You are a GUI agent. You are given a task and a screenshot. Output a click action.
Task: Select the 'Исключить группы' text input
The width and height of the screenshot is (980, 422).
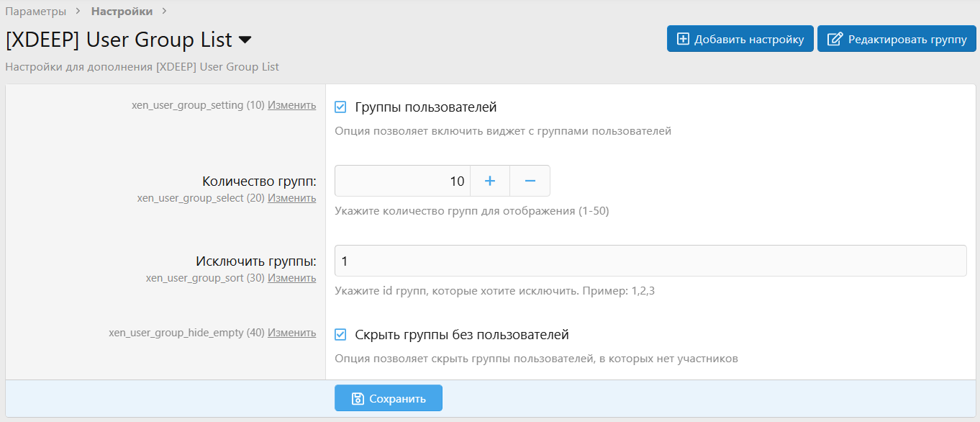pyautogui.click(x=648, y=260)
